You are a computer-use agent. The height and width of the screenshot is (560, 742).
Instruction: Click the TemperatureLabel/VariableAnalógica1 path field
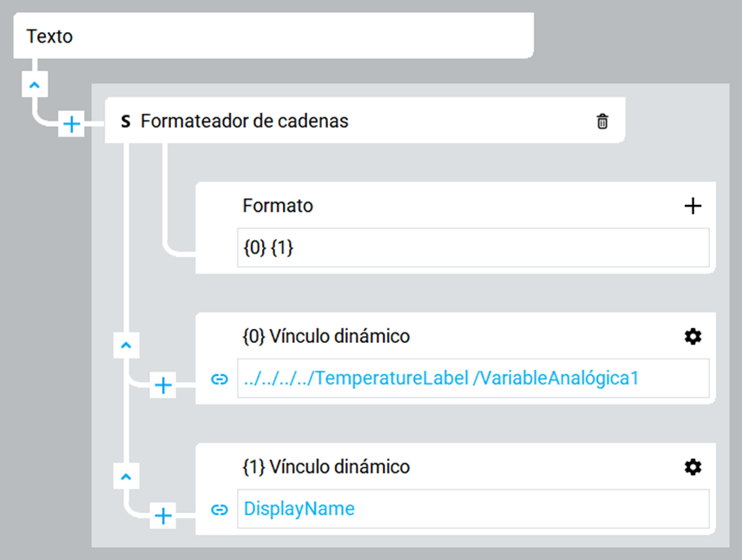pos(473,379)
